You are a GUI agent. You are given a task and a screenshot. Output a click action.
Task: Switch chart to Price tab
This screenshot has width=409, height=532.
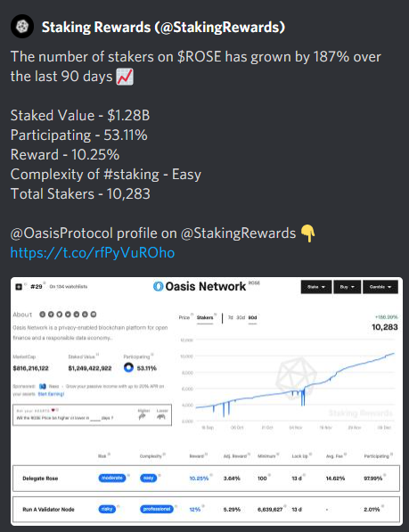coord(184,317)
